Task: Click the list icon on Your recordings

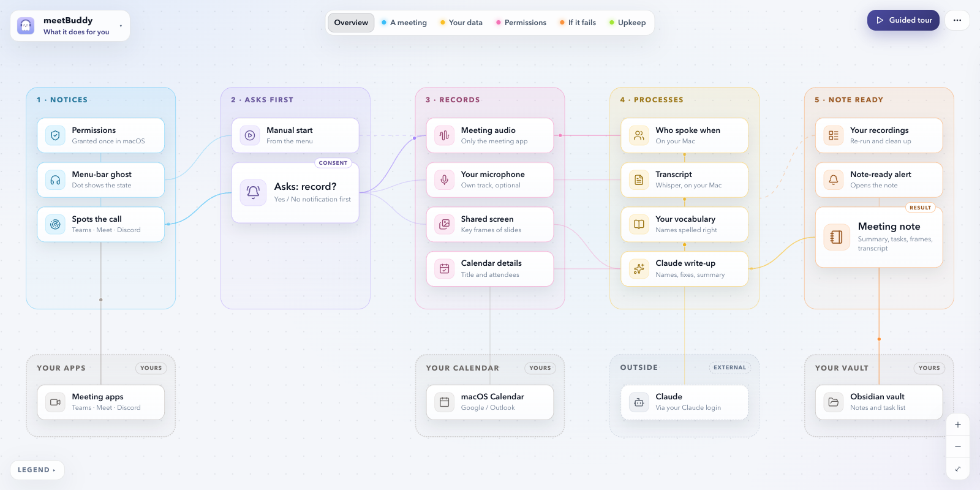Action: 834,135
